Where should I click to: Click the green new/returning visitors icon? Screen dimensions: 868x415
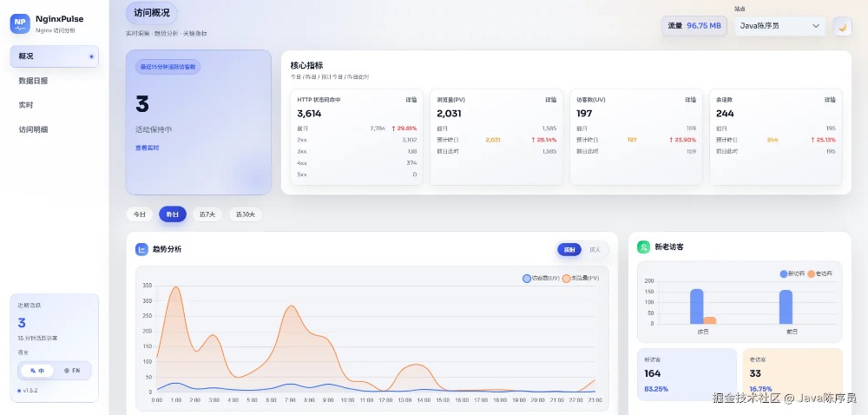tap(643, 247)
